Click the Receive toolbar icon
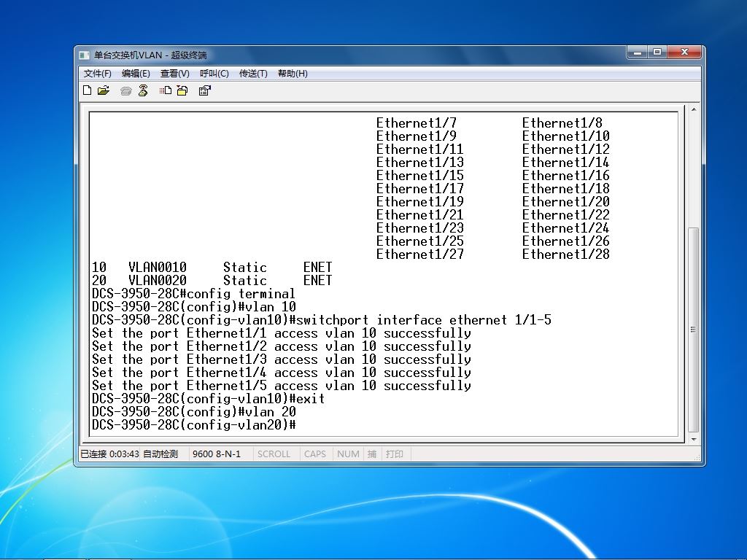 182,90
